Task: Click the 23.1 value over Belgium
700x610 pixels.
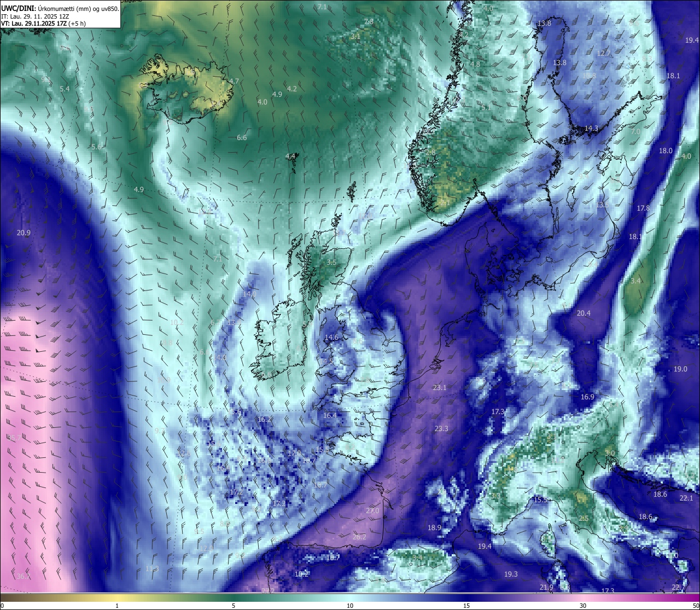Action: click(440, 387)
